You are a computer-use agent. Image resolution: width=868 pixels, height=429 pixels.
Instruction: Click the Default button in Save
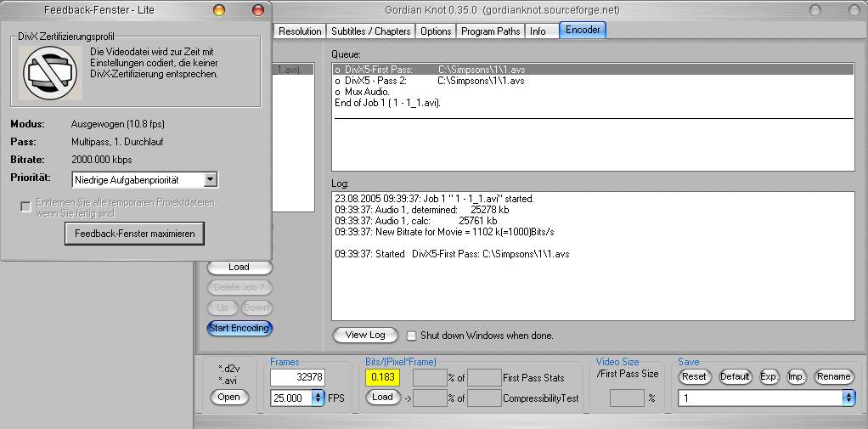click(736, 376)
